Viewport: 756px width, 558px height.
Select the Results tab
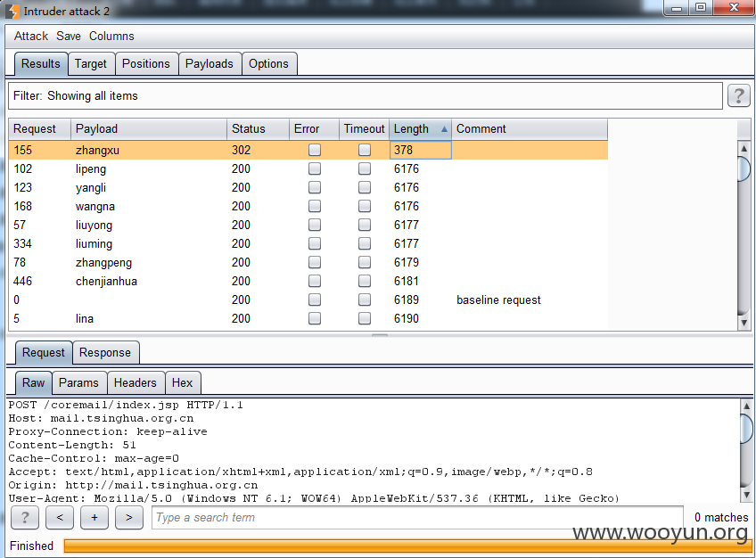coord(41,63)
